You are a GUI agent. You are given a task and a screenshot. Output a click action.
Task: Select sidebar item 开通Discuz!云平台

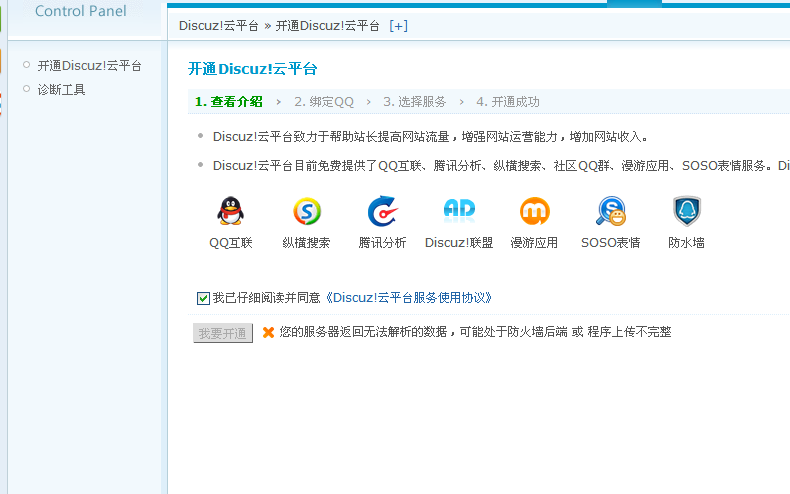pos(90,66)
